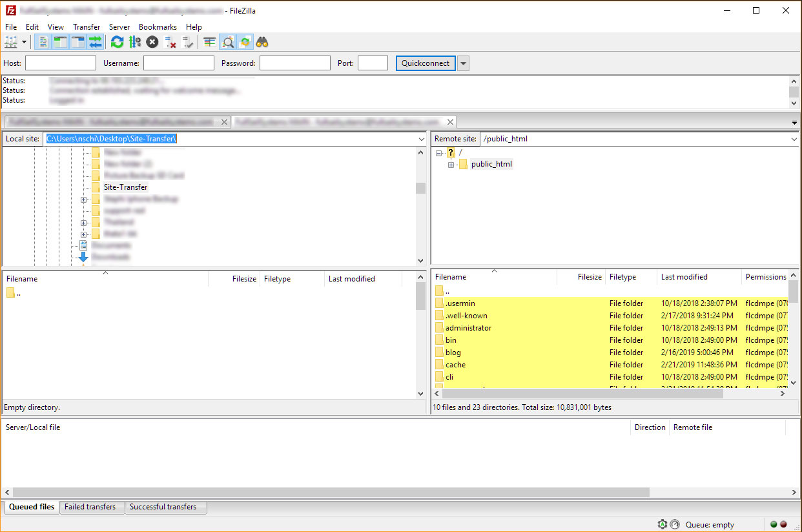
Task: Toggle synchronized browsing
Action: tap(245, 42)
